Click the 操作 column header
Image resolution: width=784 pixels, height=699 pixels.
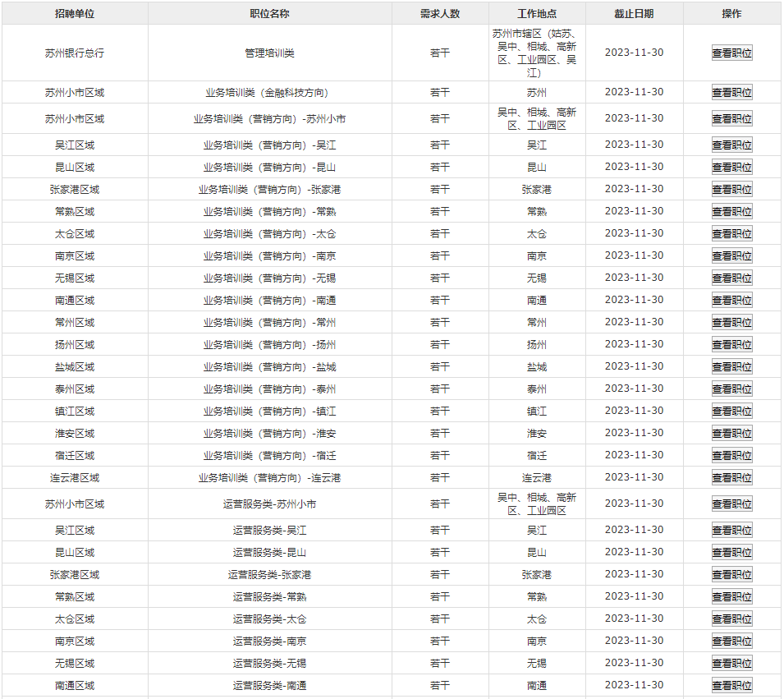tap(731, 13)
